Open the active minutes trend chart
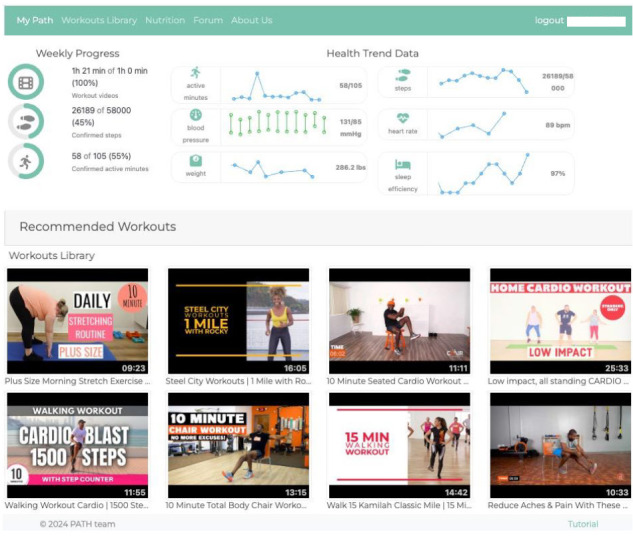Viewport: 633px width, 540px height. 277,86
